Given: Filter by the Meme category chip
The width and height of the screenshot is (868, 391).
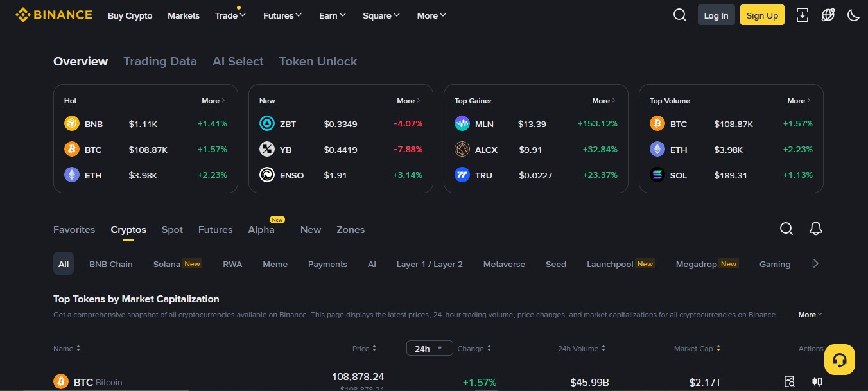Looking at the screenshot, I should [x=275, y=264].
